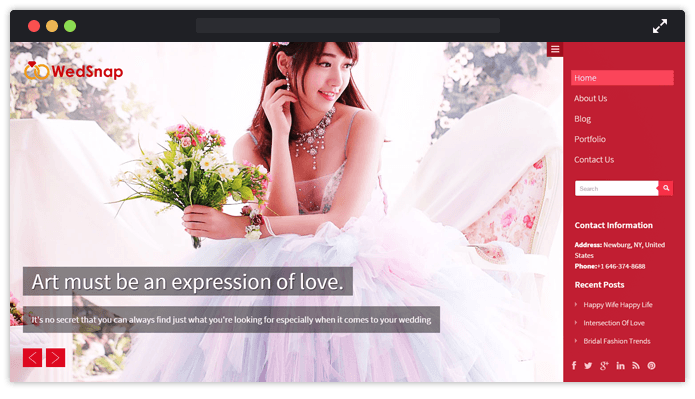Click the address Newburg, NY, United States
This screenshot has height=399, width=695.
[x=620, y=250]
